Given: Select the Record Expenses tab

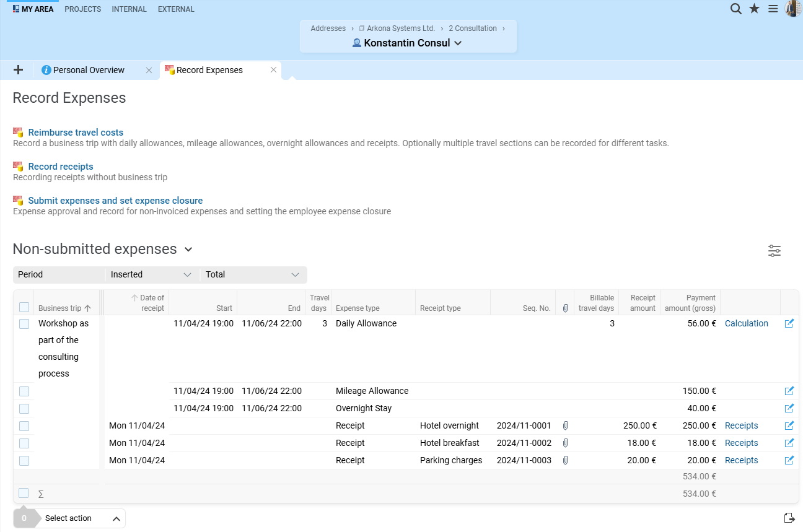Looking at the screenshot, I should tap(209, 70).
